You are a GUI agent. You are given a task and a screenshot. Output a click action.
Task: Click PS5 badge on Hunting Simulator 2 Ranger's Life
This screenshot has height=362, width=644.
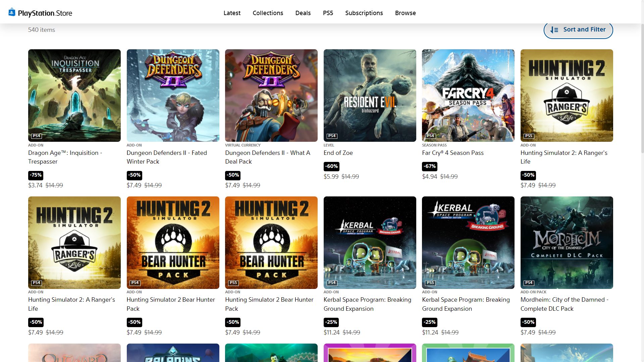pos(529,136)
